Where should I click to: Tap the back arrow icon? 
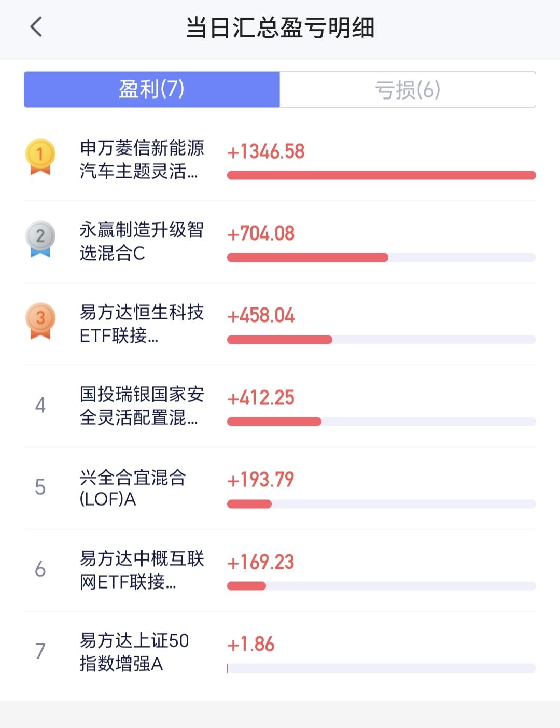click(36, 27)
